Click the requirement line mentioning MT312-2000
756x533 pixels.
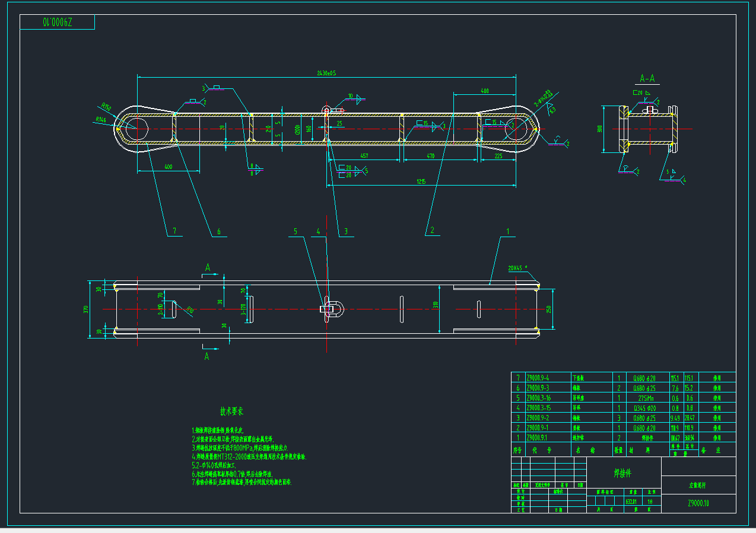click(248, 457)
